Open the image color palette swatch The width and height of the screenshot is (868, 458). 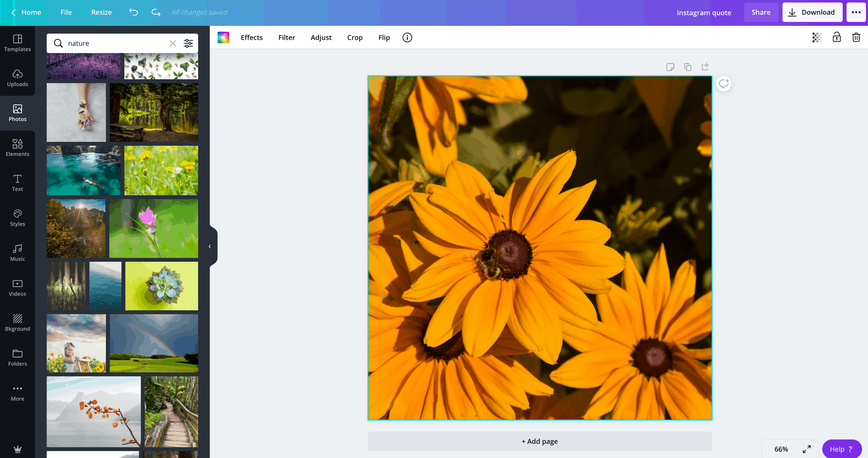223,37
